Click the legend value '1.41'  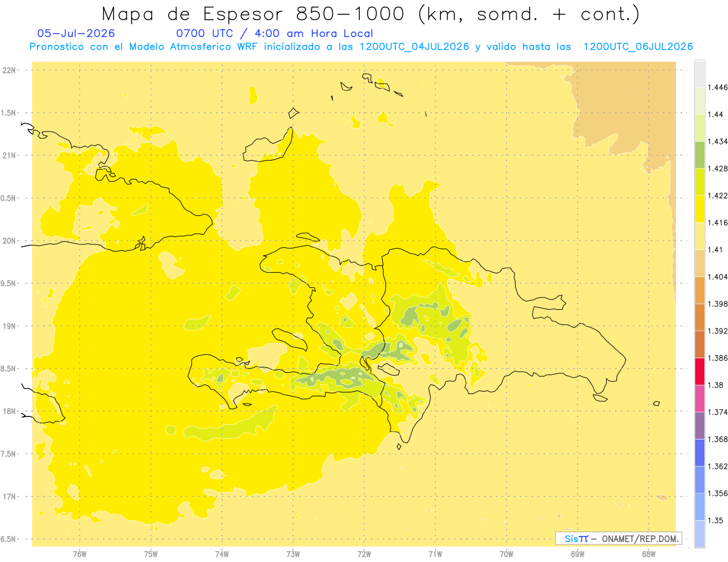pos(715,250)
